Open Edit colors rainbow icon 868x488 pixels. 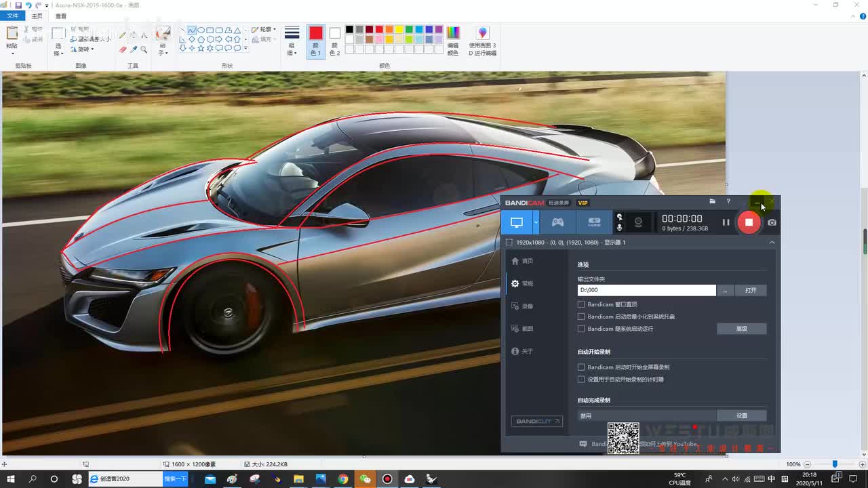[x=453, y=33]
